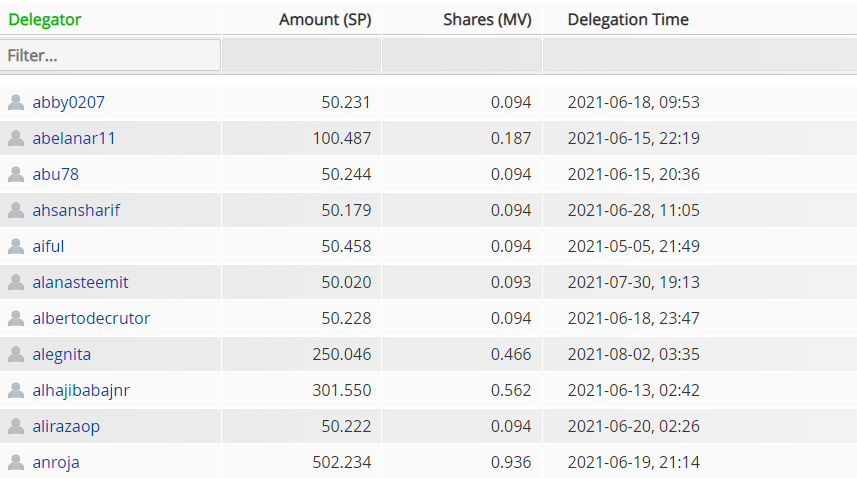Click the user icon beside abu78
The image size is (857, 478).
click(16, 174)
